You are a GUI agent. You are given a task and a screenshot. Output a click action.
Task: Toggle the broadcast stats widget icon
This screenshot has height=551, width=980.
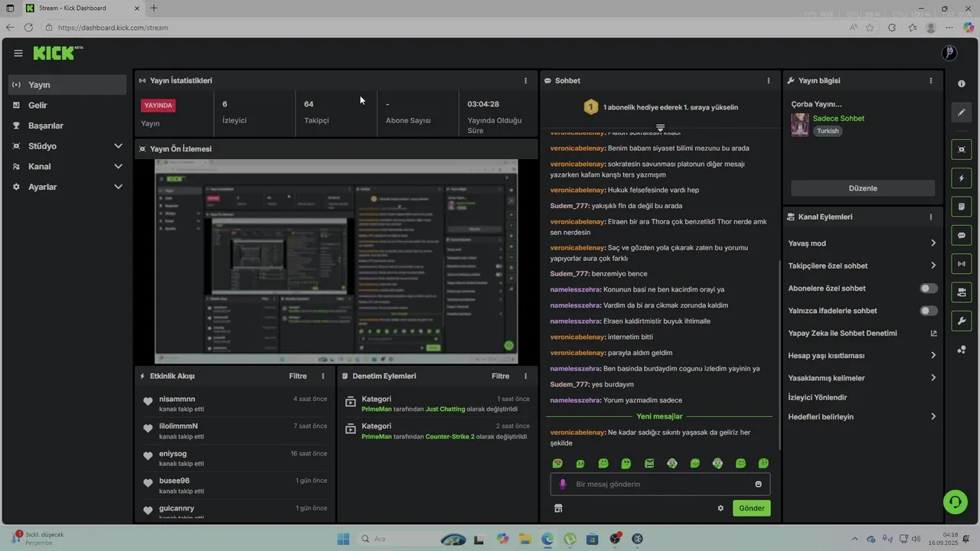coord(962,264)
